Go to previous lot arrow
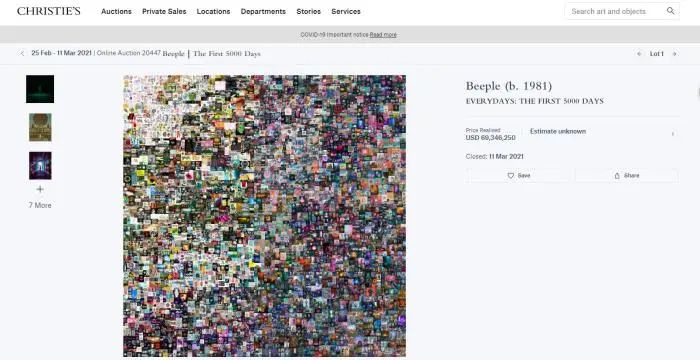700x360 pixels. click(x=639, y=54)
